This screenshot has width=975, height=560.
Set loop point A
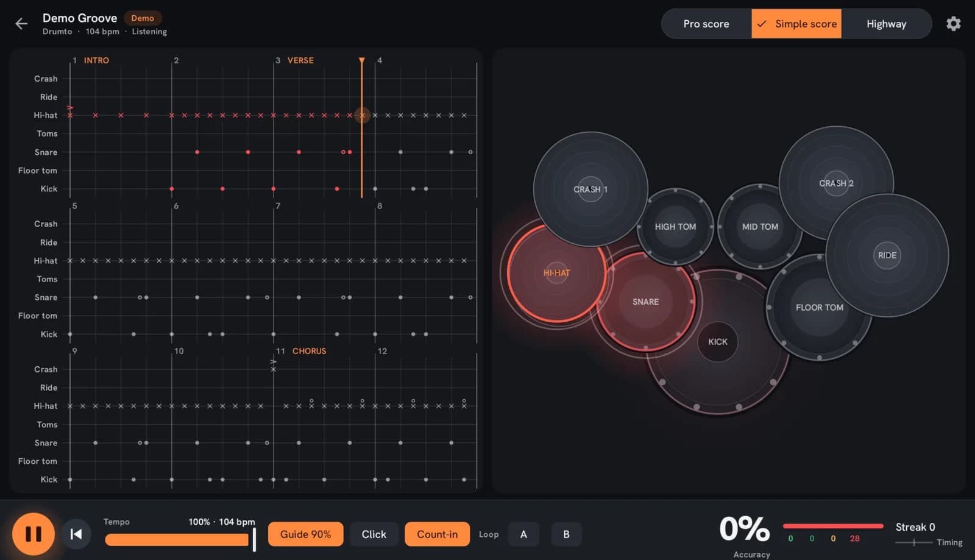(523, 534)
